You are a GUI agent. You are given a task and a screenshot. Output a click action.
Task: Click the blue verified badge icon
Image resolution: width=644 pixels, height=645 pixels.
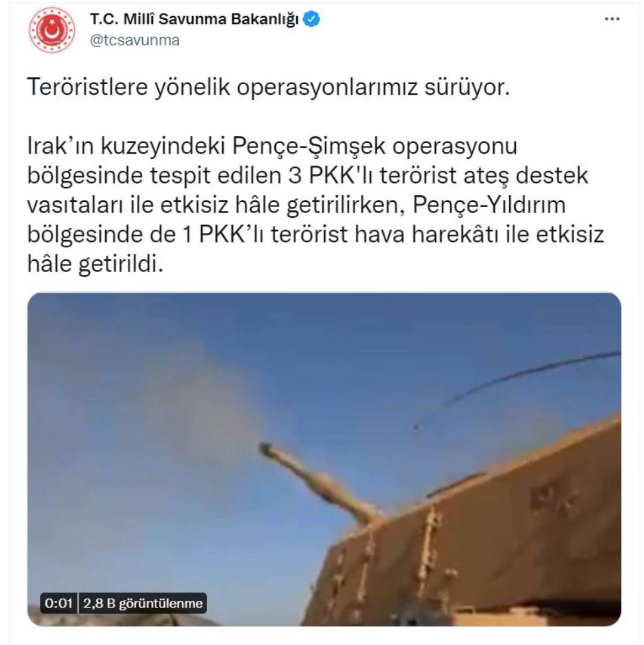tap(312, 20)
